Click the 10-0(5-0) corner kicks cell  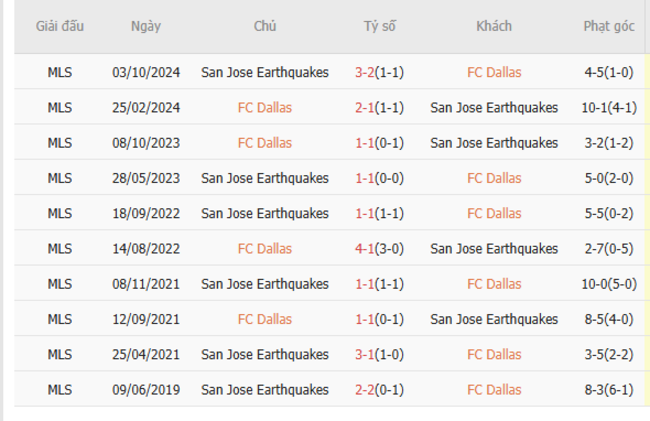(x=609, y=284)
